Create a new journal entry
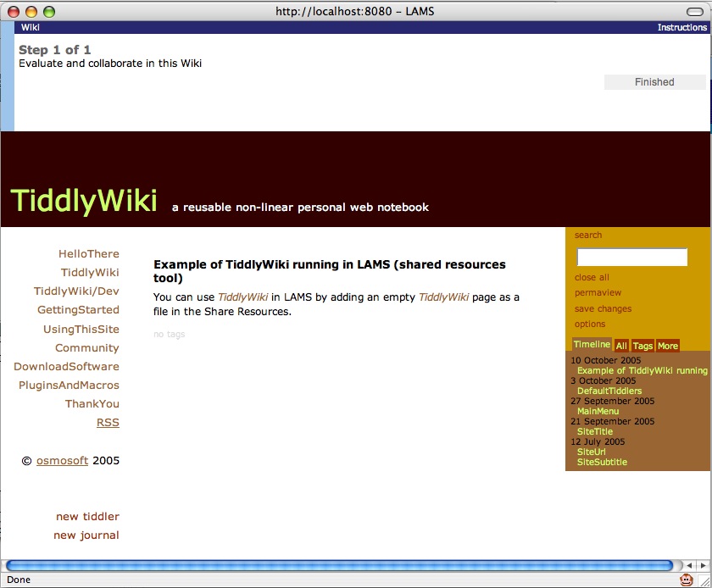Viewport: 712px width, 588px height. coord(86,535)
